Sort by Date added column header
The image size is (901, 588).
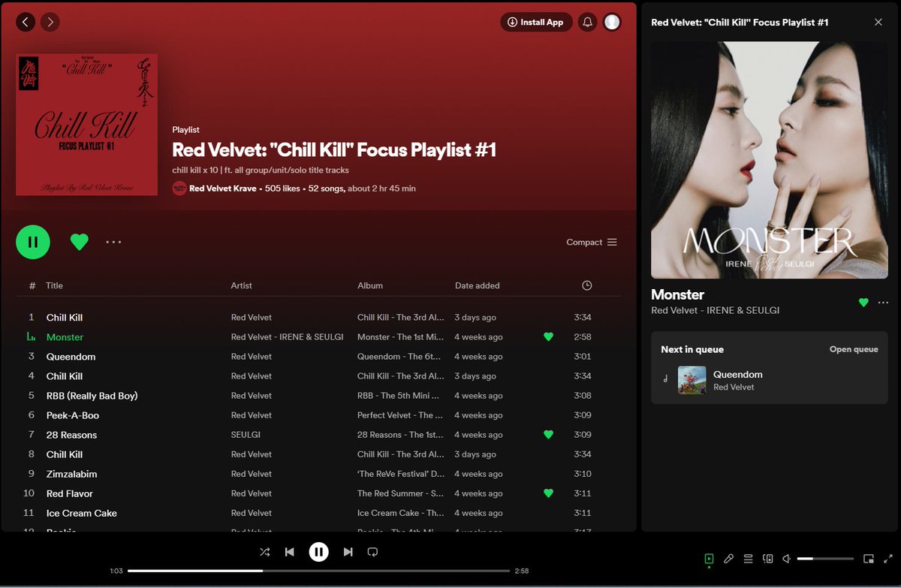477,285
